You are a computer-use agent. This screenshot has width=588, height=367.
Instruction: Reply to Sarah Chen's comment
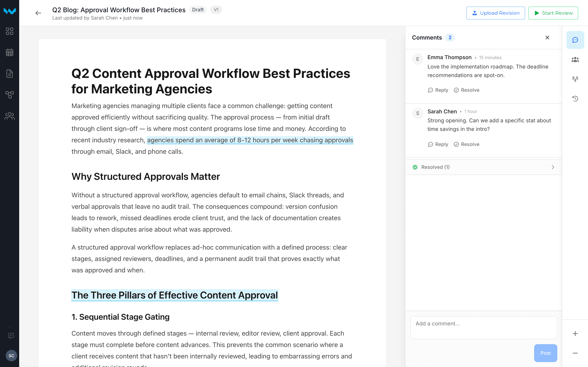point(438,144)
